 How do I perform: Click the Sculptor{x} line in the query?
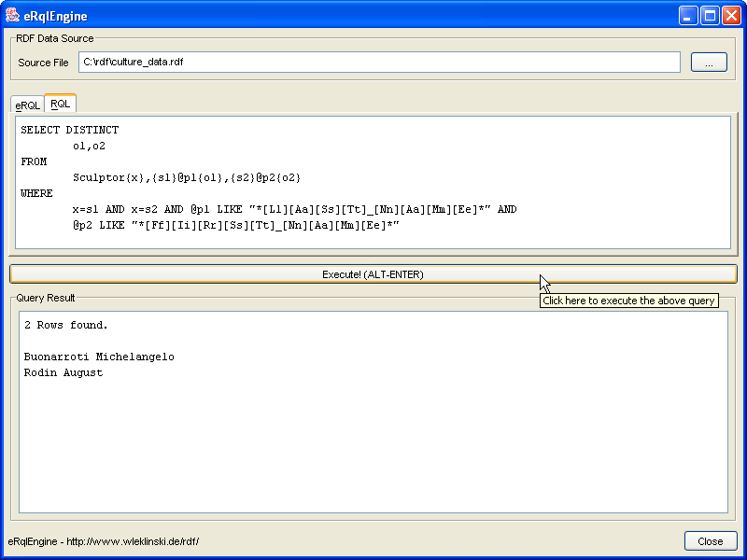(x=187, y=177)
